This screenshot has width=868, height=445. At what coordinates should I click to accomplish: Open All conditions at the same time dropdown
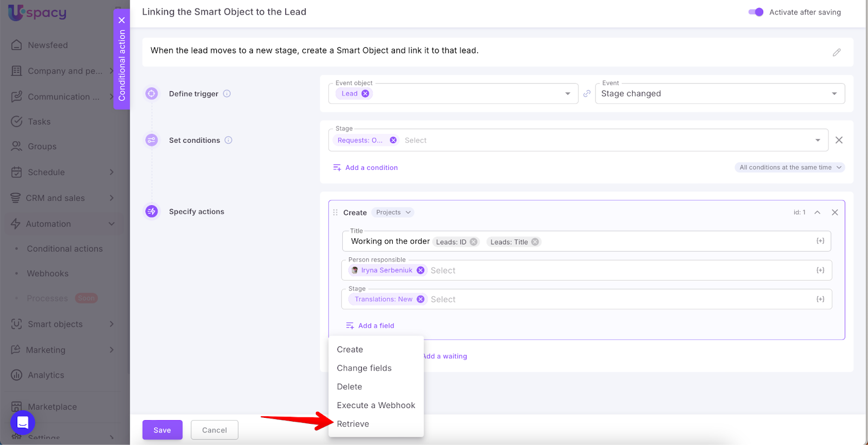[789, 167]
